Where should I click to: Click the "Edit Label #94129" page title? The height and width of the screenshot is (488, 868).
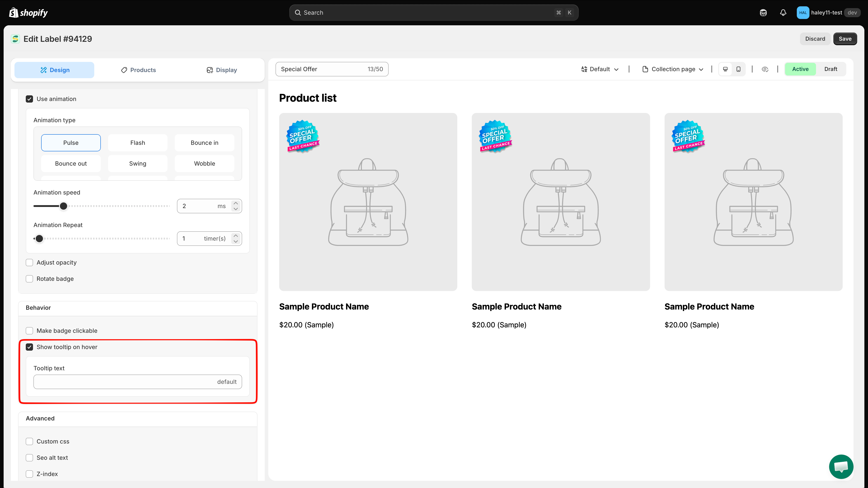click(x=58, y=39)
